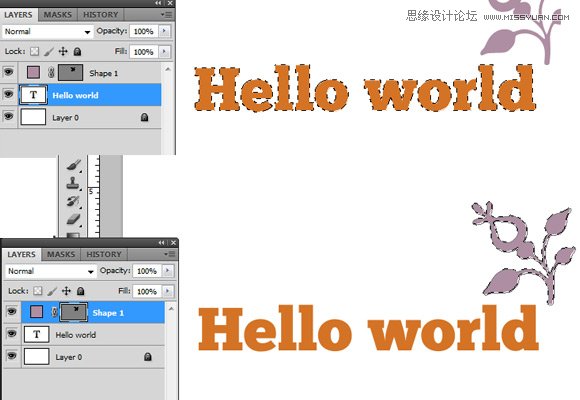Viewport: 580px width, 400px height.
Task: Switch to Masks tab in lower panel
Action: point(61,255)
